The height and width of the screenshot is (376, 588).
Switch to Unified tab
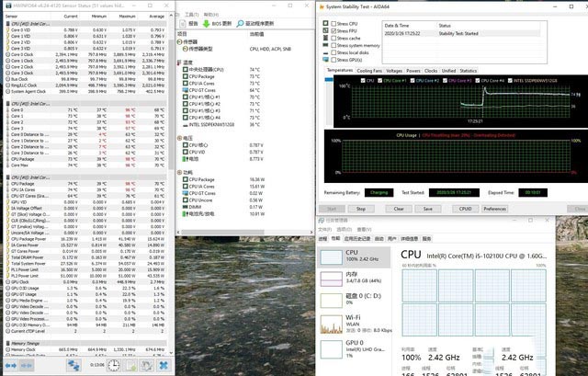[448, 71]
